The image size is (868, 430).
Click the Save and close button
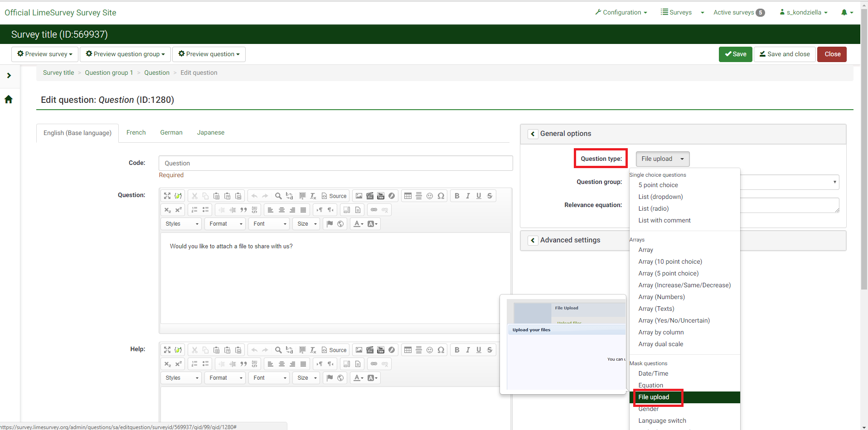tap(784, 54)
